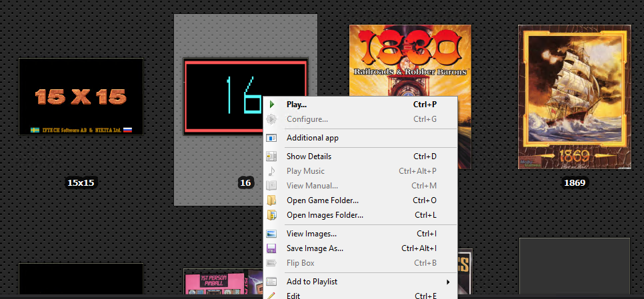
Task: Expand the Add to Playlist submenu arrow
Action: [448, 282]
